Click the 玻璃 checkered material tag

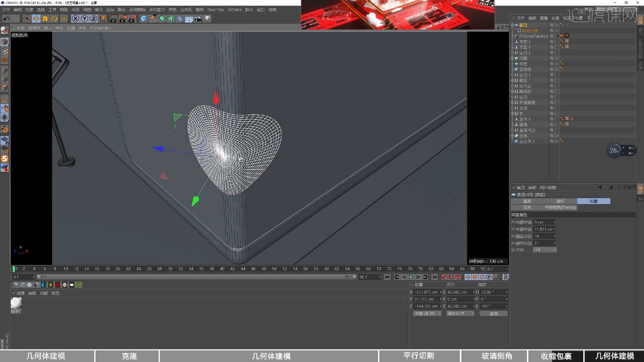pos(567,124)
